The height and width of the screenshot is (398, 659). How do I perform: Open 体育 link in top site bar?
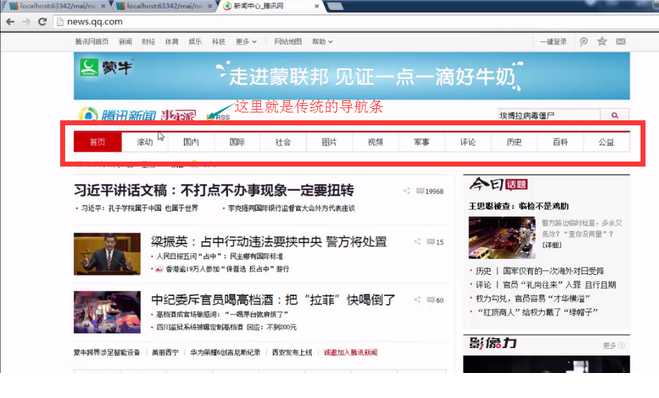(x=171, y=42)
